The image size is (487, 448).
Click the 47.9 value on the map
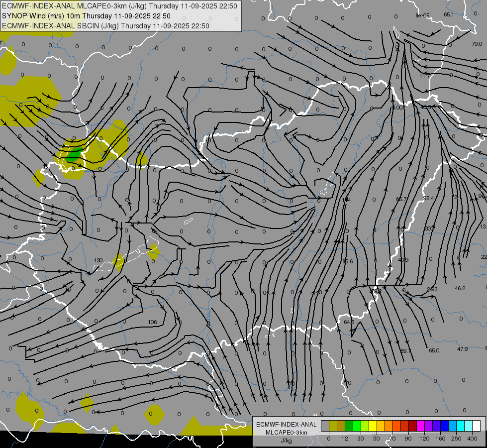pyautogui.click(x=462, y=349)
